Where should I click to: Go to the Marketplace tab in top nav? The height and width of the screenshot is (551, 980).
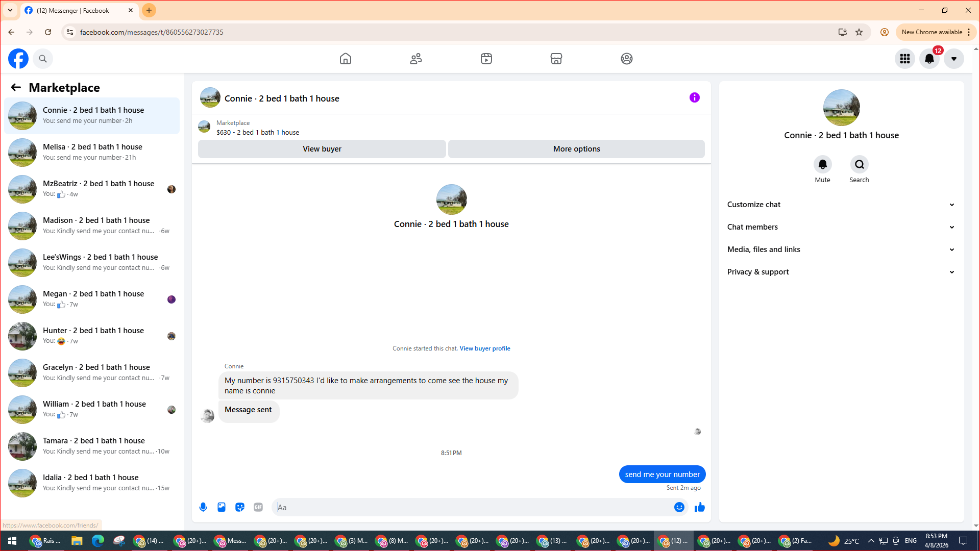tap(556, 59)
